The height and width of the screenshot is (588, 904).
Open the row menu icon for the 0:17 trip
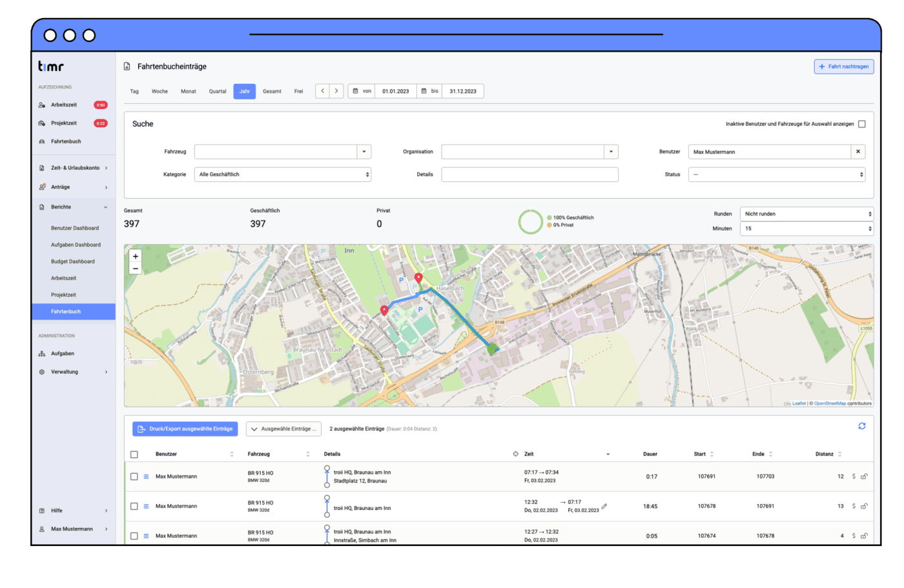(x=146, y=476)
